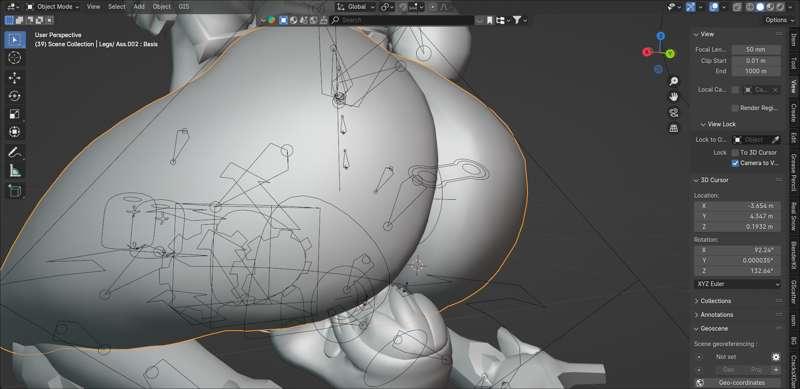This screenshot has height=389, width=800.
Task: Activate the Move tool
Action: pos(15,78)
